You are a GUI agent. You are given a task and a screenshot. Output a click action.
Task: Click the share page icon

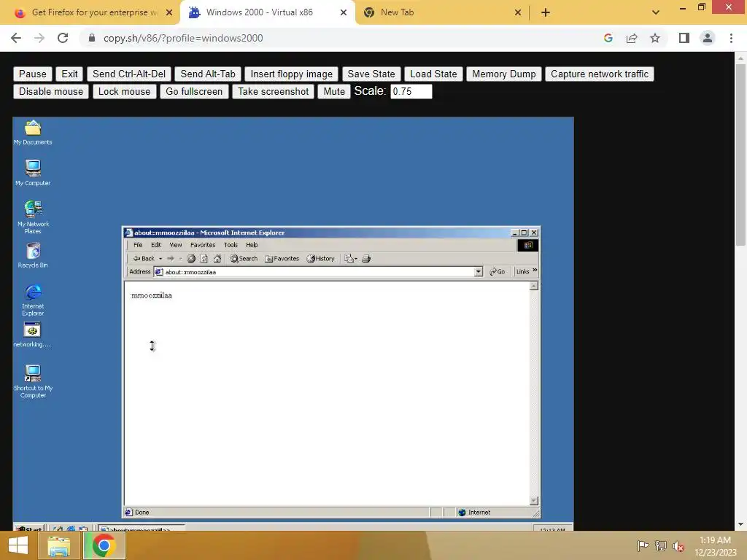[x=632, y=38]
